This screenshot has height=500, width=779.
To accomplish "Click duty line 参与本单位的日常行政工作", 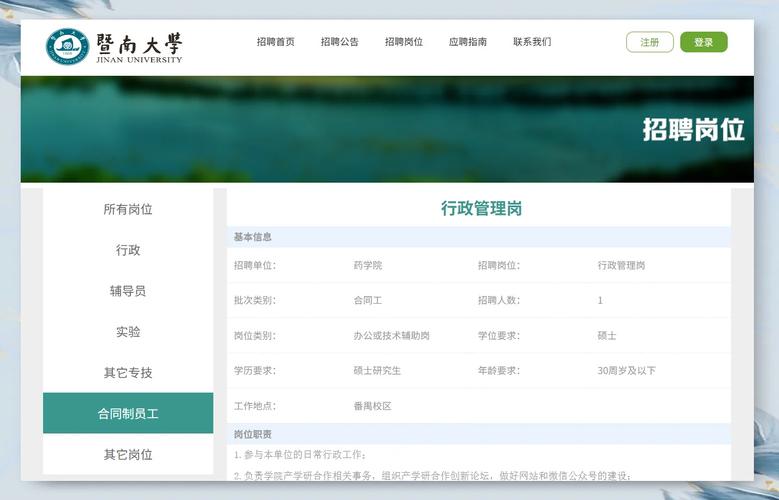I will point(301,455).
